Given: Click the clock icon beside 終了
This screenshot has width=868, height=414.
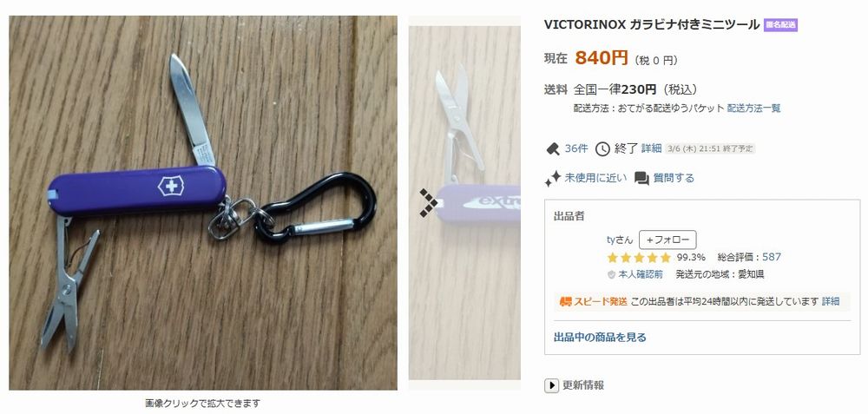Looking at the screenshot, I should coord(602,149).
